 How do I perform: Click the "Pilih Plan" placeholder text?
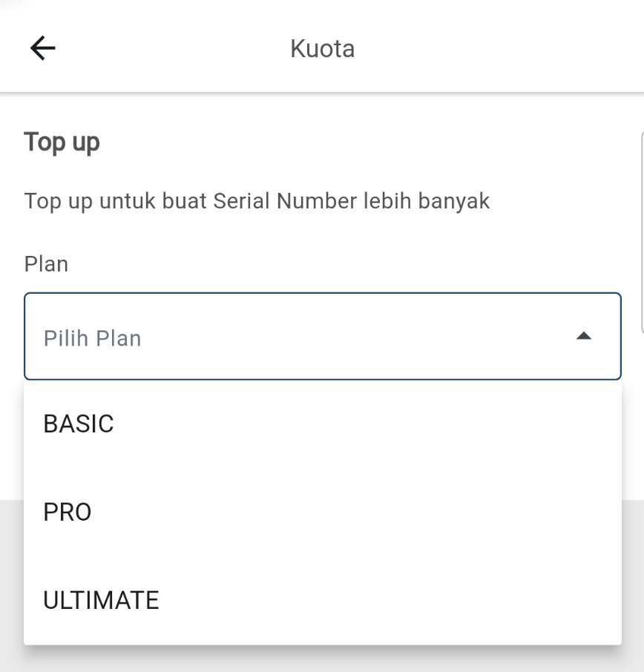[92, 338]
